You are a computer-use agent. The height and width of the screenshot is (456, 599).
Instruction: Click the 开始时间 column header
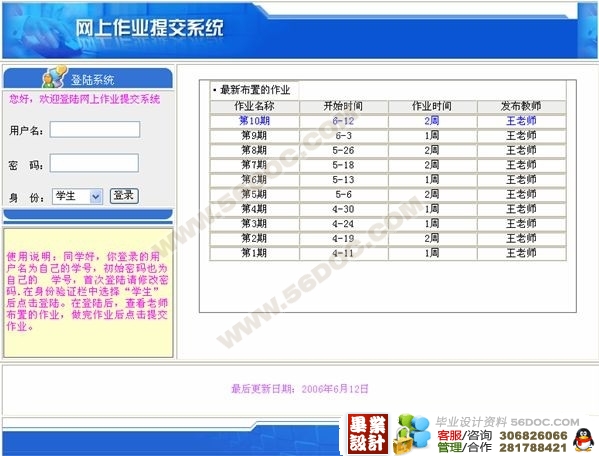tap(343, 107)
